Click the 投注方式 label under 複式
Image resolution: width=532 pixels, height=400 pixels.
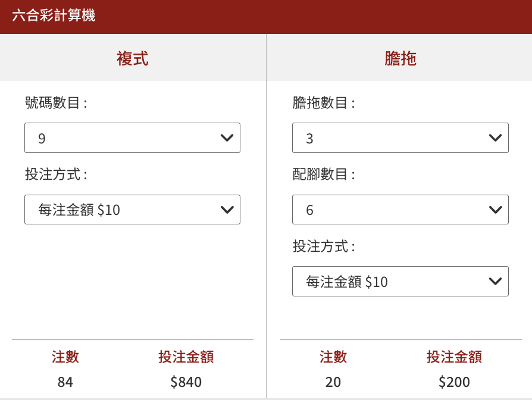(56, 175)
